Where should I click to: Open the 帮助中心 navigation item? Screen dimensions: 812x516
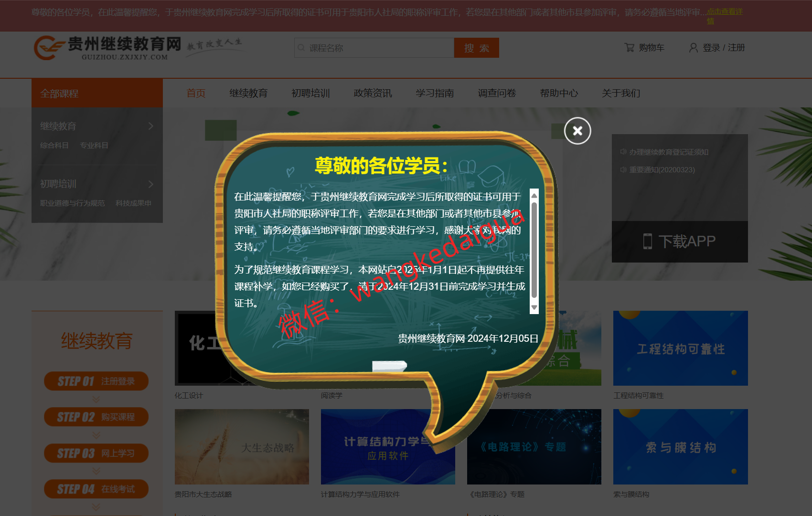559,93
